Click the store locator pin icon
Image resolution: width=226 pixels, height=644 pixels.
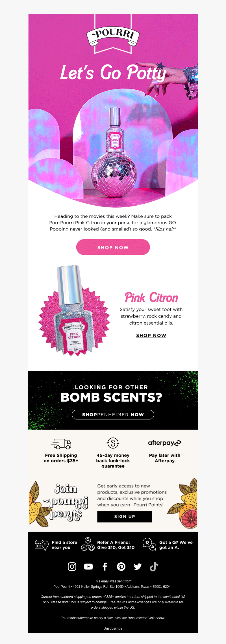click(x=42, y=545)
